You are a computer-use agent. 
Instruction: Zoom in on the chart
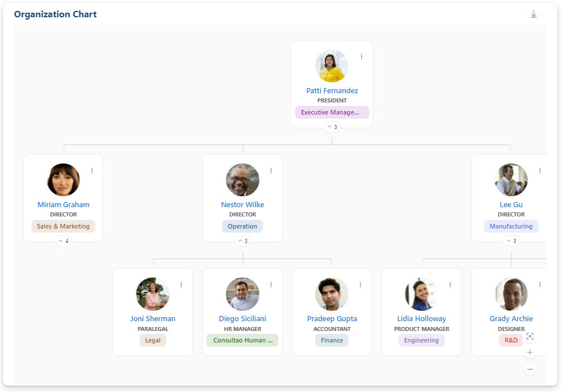pos(530,352)
